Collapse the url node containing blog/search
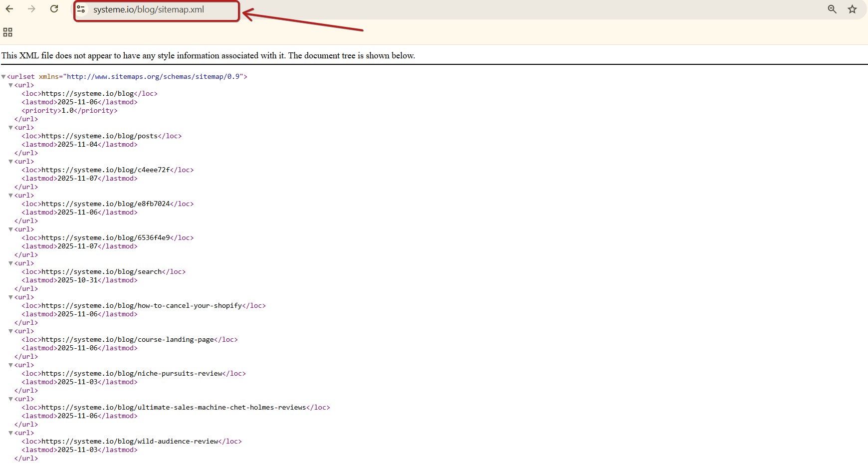This screenshot has width=868, height=464. click(10, 263)
